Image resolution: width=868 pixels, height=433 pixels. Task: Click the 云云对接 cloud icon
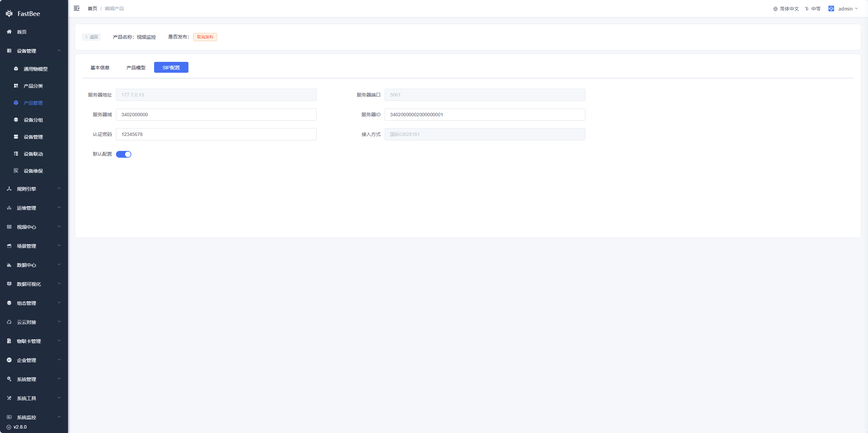pos(9,322)
